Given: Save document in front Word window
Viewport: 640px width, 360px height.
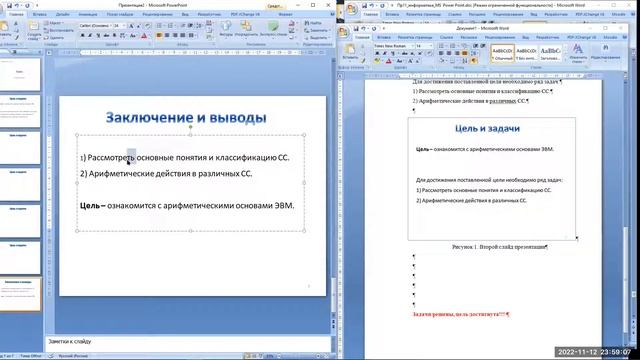Looking at the screenshot, I should [356, 29].
